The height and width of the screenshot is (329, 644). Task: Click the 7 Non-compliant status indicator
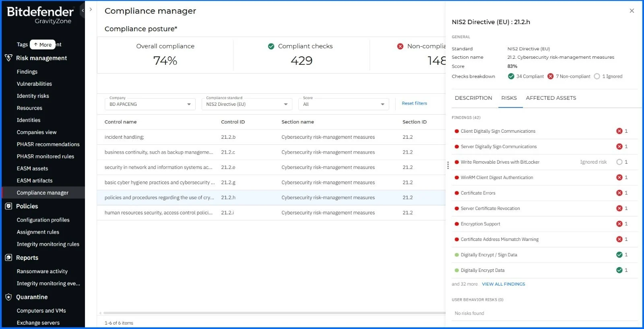pos(551,76)
